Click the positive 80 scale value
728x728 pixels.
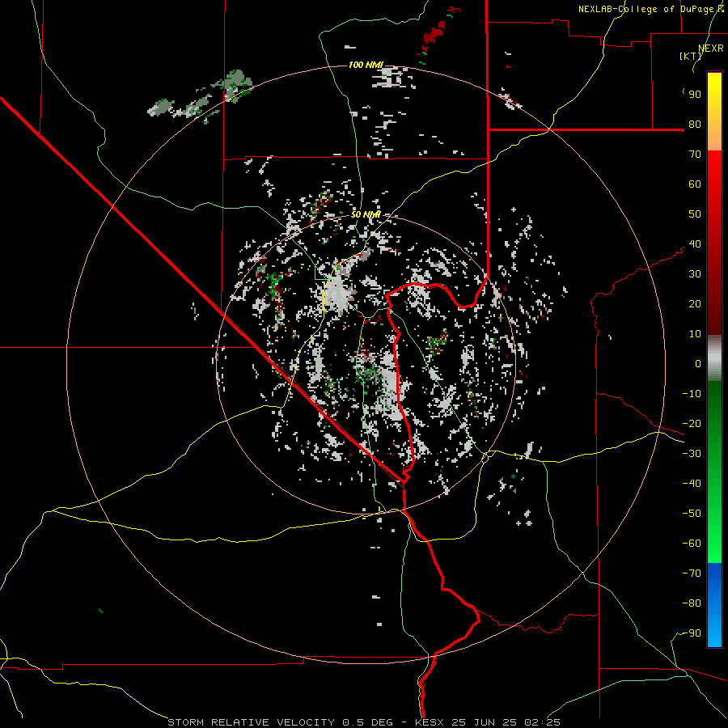coord(695,125)
